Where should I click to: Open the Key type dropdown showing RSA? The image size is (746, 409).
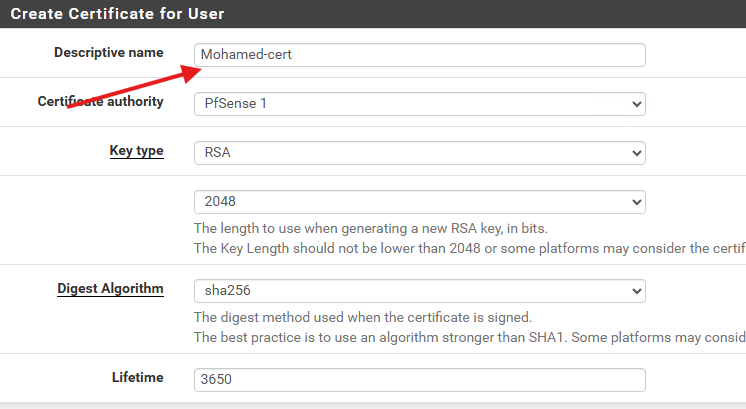[420, 153]
